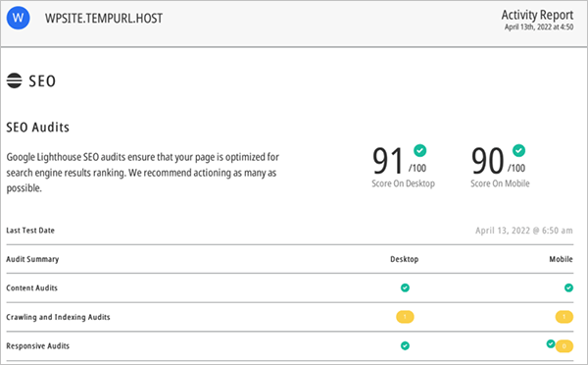
Task: Click the Google Lighthouse SEO audits description paragraph
Action: click(143, 173)
